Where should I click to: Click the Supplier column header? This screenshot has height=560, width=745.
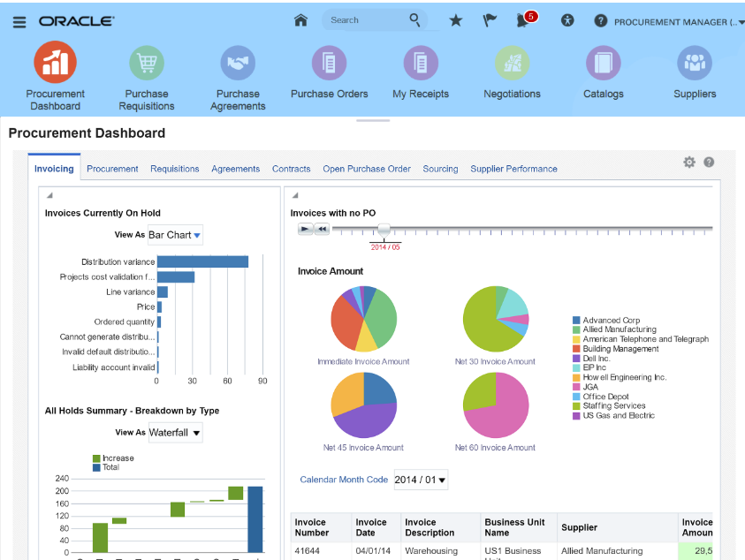pos(617,527)
